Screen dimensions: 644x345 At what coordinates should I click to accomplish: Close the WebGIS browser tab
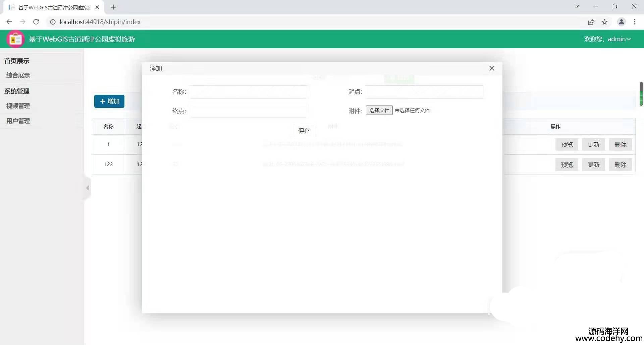click(x=97, y=7)
